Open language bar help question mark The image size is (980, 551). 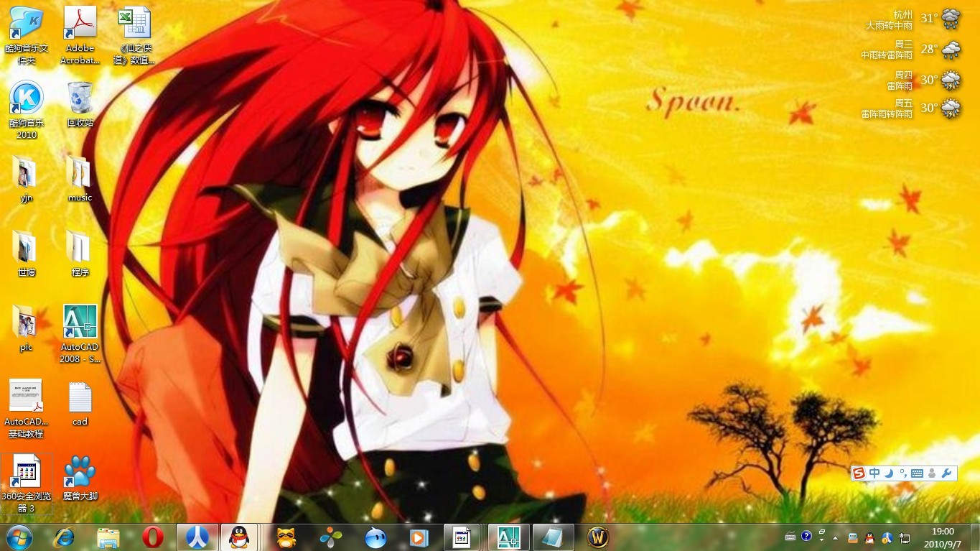[x=806, y=536]
